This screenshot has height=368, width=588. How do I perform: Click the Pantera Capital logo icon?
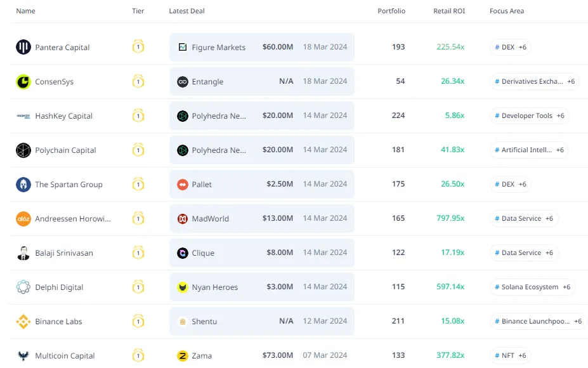pos(23,47)
